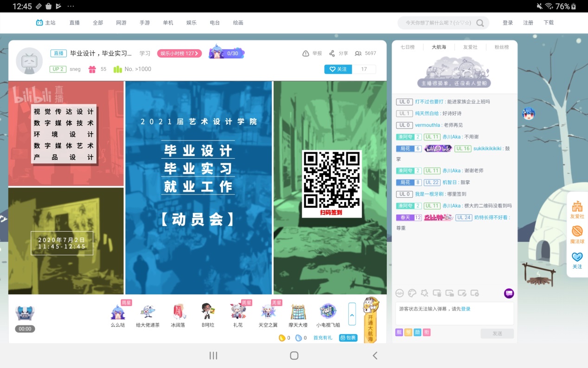This screenshot has width=588, height=368.
Task: Select the 摩天大楼 gift icon
Action: [x=298, y=311]
